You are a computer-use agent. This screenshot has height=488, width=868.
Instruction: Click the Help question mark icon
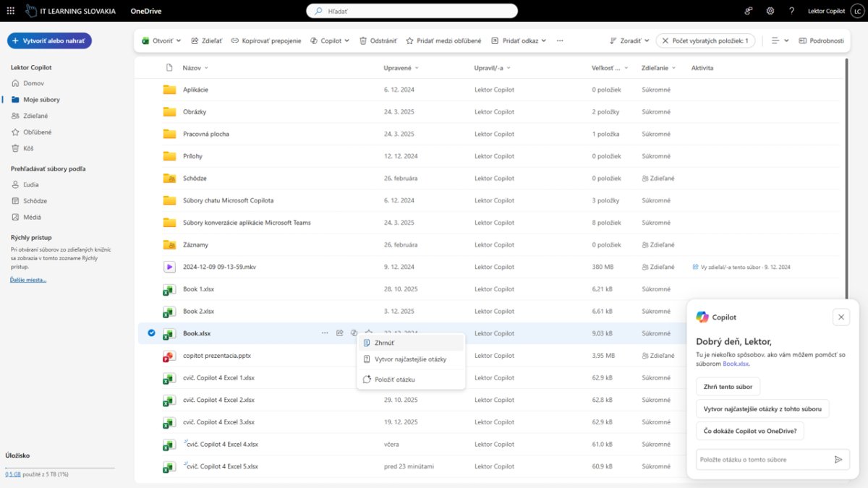(x=791, y=11)
